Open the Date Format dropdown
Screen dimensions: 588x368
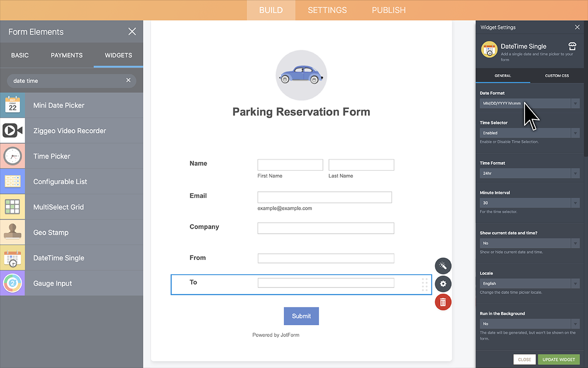pyautogui.click(x=529, y=103)
